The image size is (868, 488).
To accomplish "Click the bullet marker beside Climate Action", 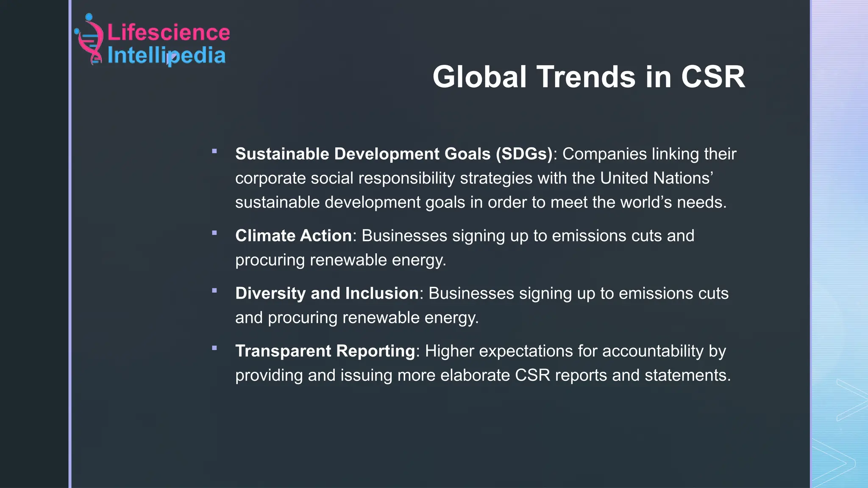I will tap(214, 233).
